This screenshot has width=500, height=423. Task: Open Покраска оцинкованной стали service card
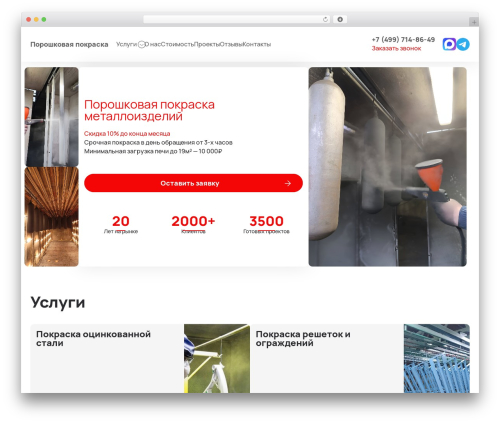(140, 358)
